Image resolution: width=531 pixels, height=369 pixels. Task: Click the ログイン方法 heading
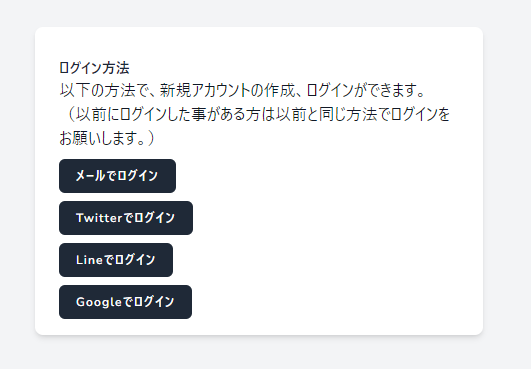(94, 68)
